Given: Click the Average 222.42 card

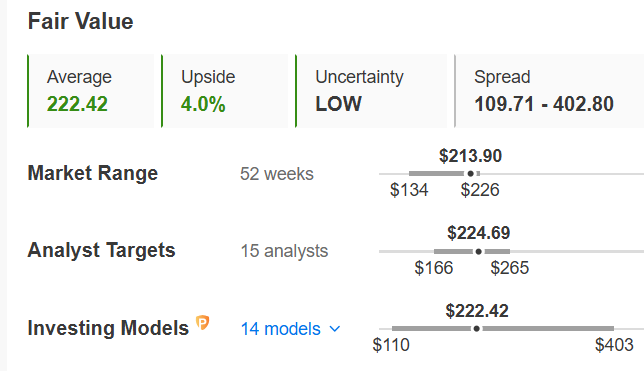Looking at the screenshot, I should click(91, 91).
